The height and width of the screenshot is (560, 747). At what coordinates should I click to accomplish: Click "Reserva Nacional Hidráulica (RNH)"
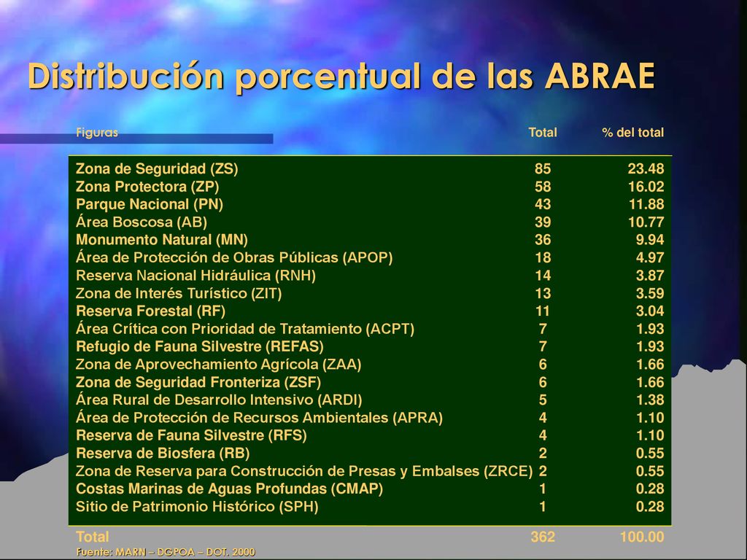[x=196, y=275]
